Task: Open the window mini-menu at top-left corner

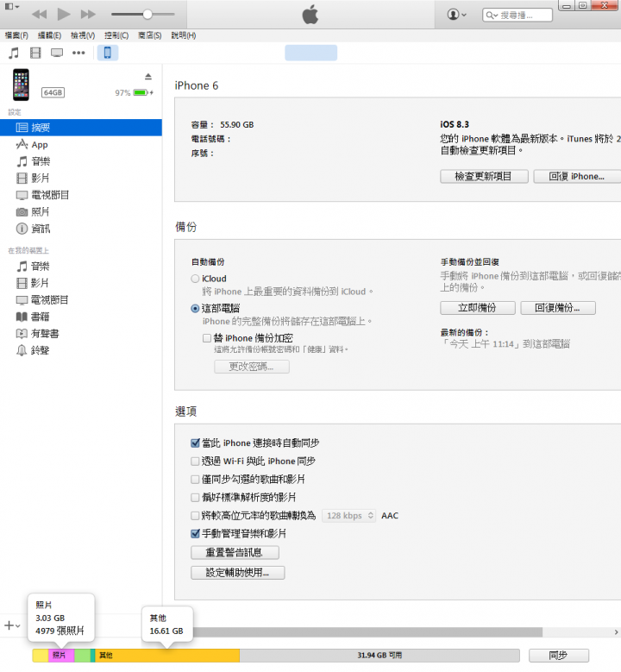Action: tap(12, 6)
